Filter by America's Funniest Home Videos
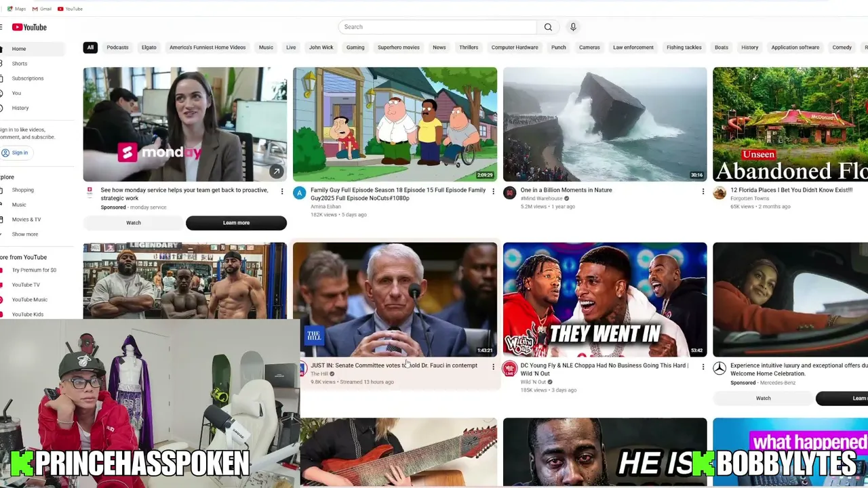The height and width of the screenshot is (488, 868). pyautogui.click(x=208, y=47)
